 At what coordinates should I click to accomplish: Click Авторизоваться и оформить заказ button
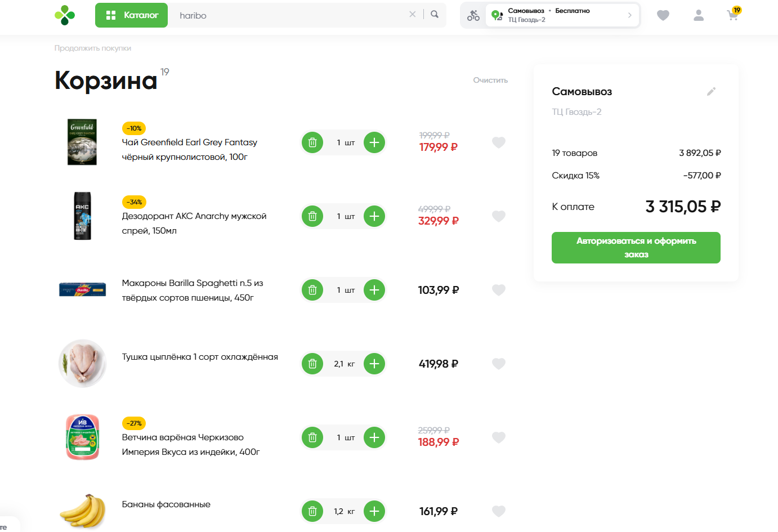click(x=636, y=248)
